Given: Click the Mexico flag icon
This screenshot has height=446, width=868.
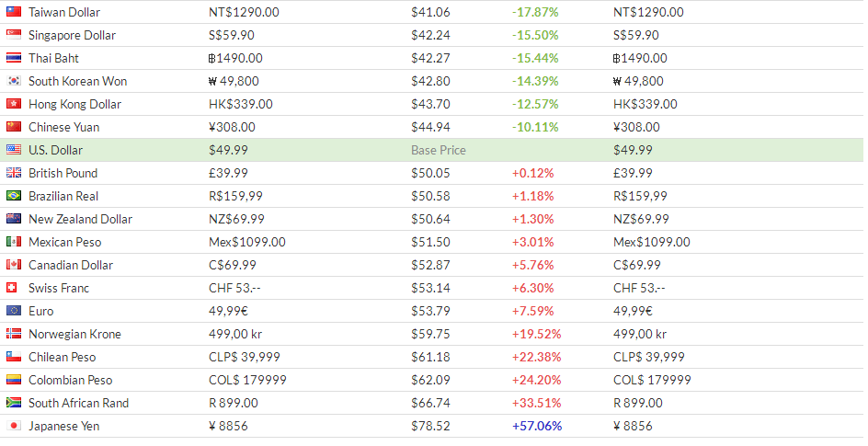Looking at the screenshot, I should pyautogui.click(x=14, y=242).
